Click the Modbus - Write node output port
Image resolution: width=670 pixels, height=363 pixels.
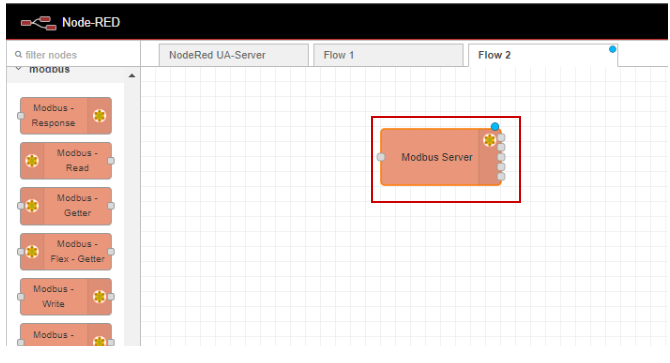111,297
